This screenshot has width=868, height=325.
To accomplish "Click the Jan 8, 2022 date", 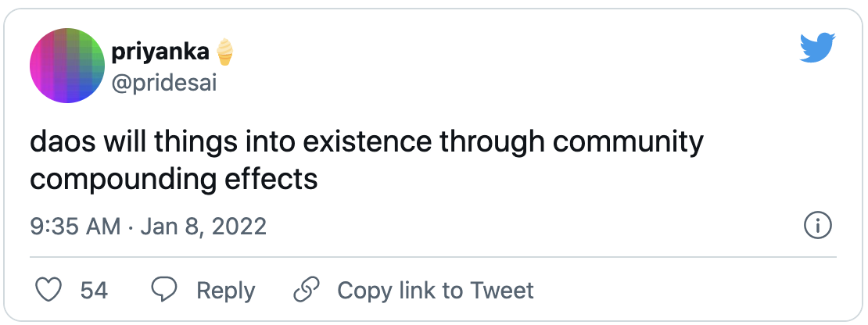I will [202, 227].
